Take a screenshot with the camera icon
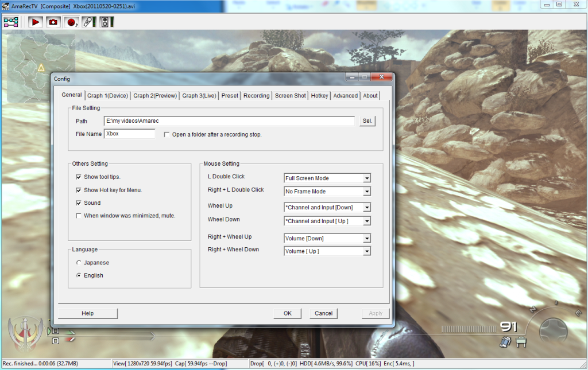The height and width of the screenshot is (370, 588). [53, 22]
